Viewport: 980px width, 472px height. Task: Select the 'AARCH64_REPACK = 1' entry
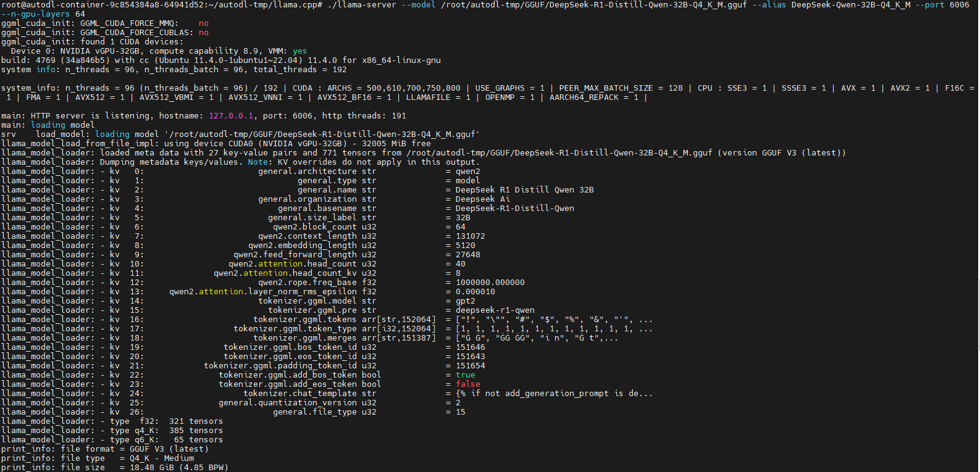pos(593,97)
